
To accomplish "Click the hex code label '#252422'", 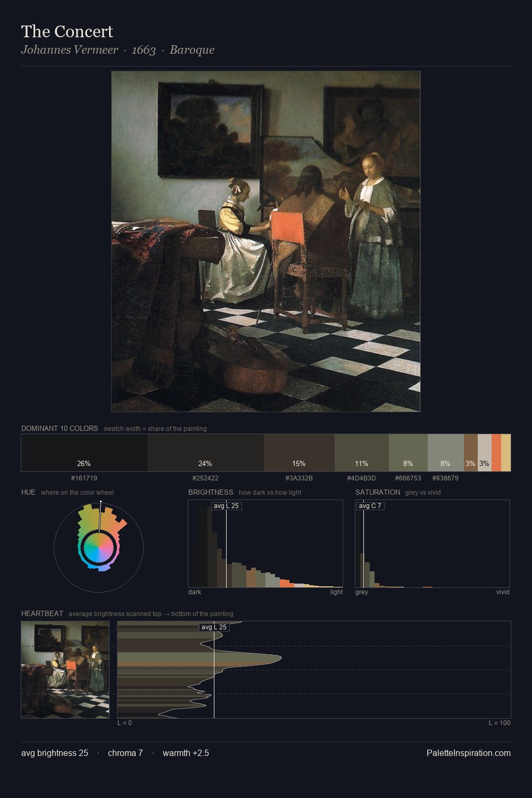I will coord(205,478).
